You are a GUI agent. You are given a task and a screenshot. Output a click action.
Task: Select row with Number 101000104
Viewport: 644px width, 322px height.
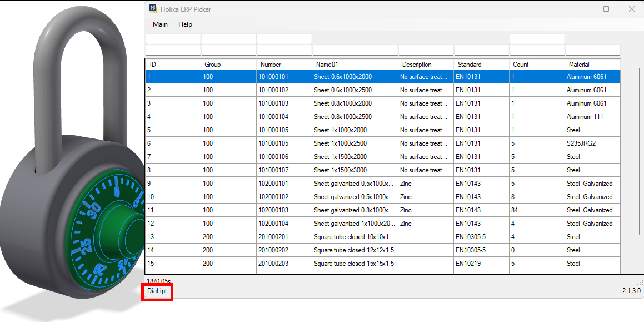284,117
